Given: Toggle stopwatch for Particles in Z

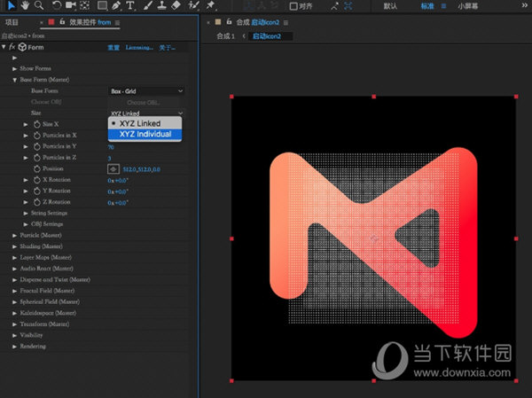Looking at the screenshot, I should 37,158.
